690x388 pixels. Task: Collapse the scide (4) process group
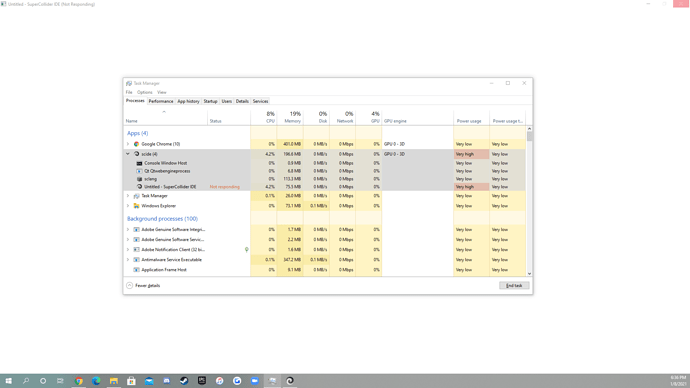pyautogui.click(x=128, y=154)
